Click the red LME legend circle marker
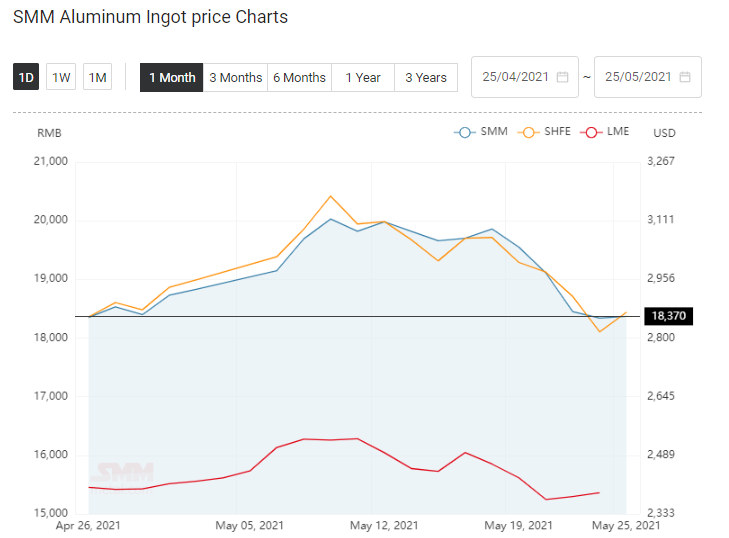This screenshot has width=729, height=538. click(x=591, y=133)
